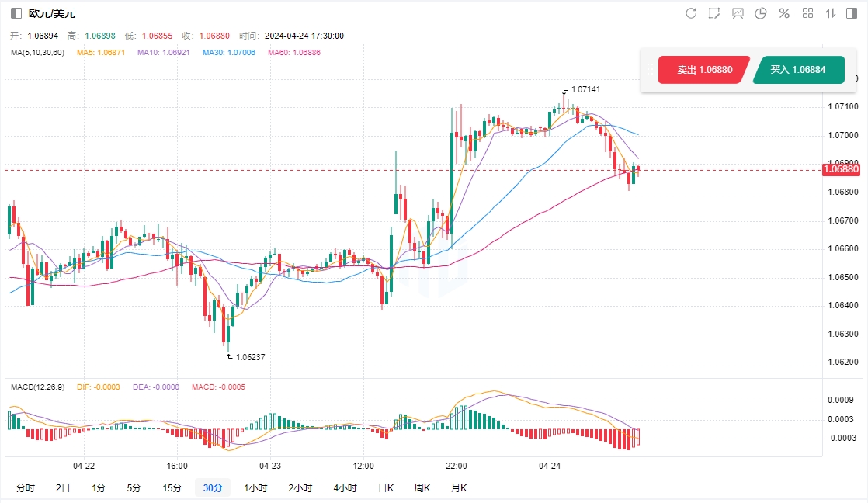Switch to the 分时 timeframe tab
The image size is (868, 503).
(26, 488)
